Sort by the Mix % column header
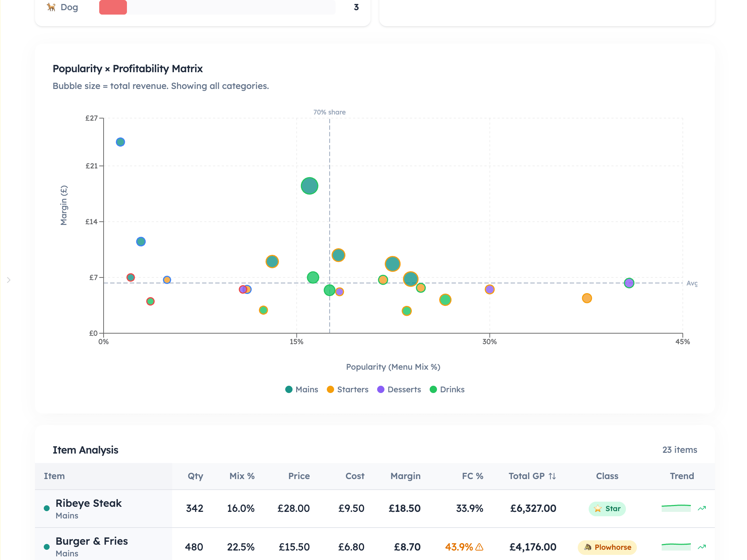747x560 pixels. coord(242,476)
